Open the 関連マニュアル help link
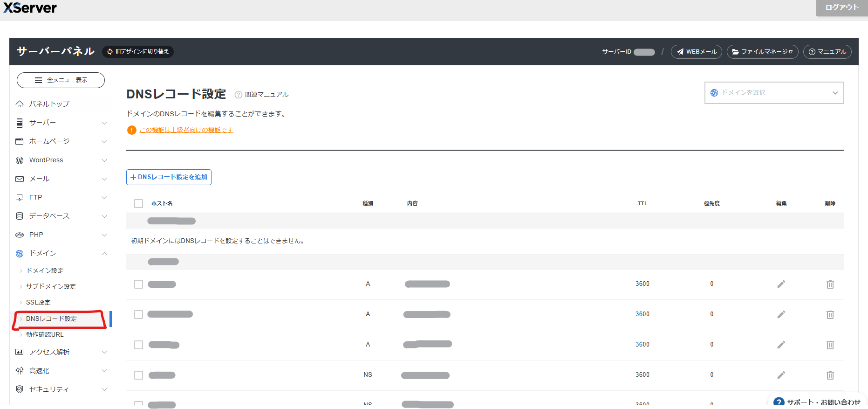Screen dimensions: 868x409 pyautogui.click(x=262, y=95)
